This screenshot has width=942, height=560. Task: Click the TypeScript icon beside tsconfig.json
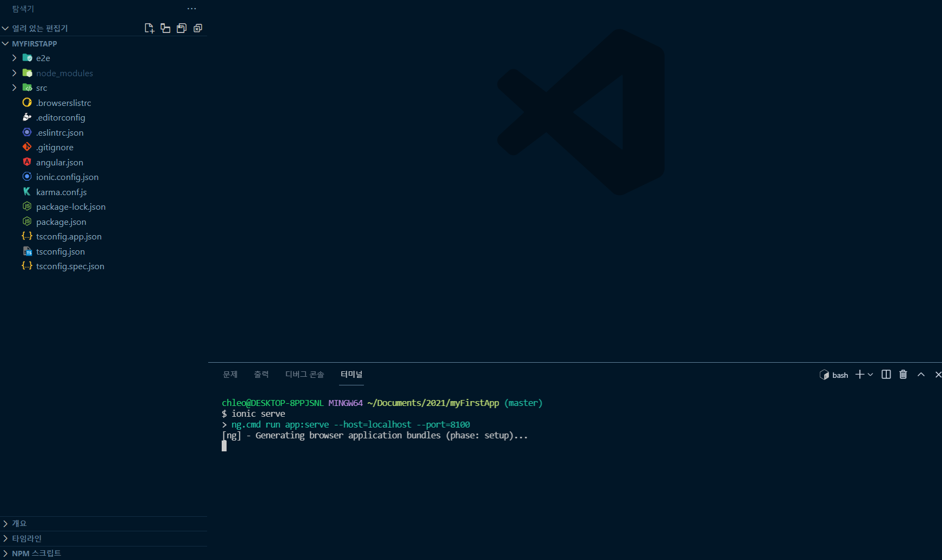27,251
